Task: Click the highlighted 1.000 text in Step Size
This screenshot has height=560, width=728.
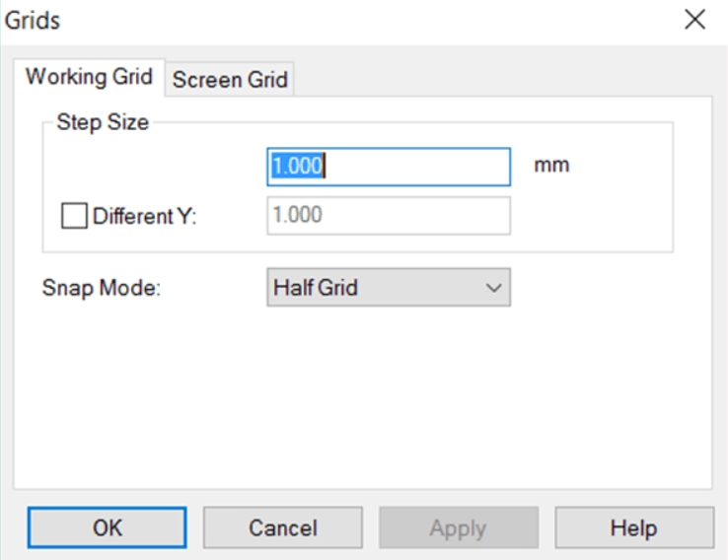Action: 297,167
